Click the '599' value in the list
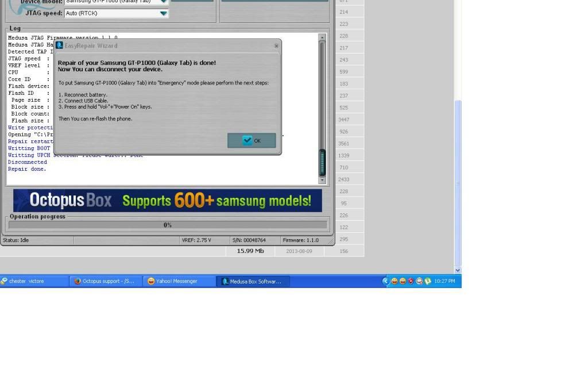588x368 pixels. [x=343, y=72]
